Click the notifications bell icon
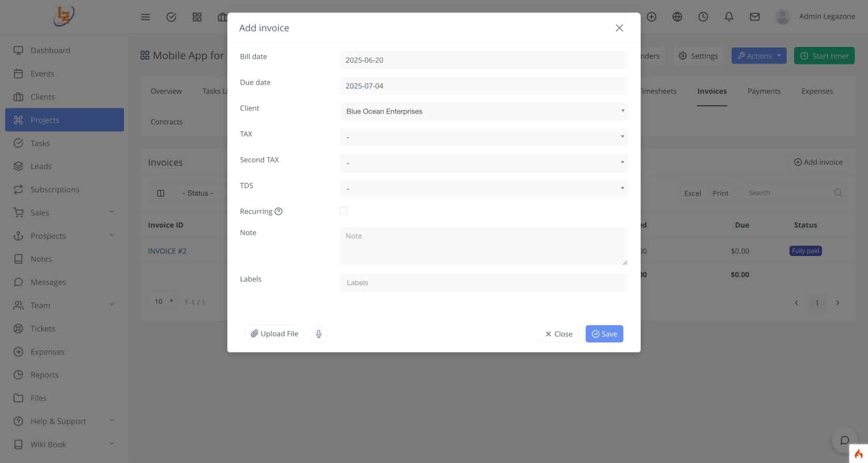The width and height of the screenshot is (868, 463). 729,17
